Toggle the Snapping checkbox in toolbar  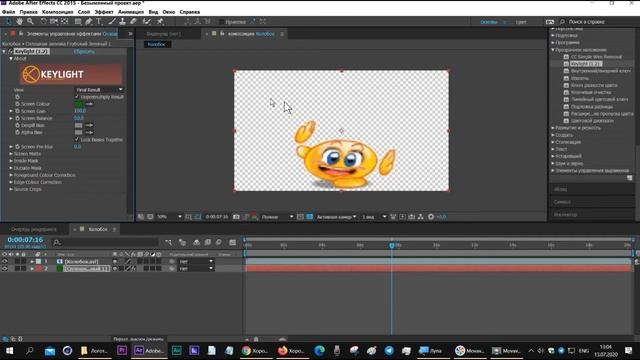222,22
